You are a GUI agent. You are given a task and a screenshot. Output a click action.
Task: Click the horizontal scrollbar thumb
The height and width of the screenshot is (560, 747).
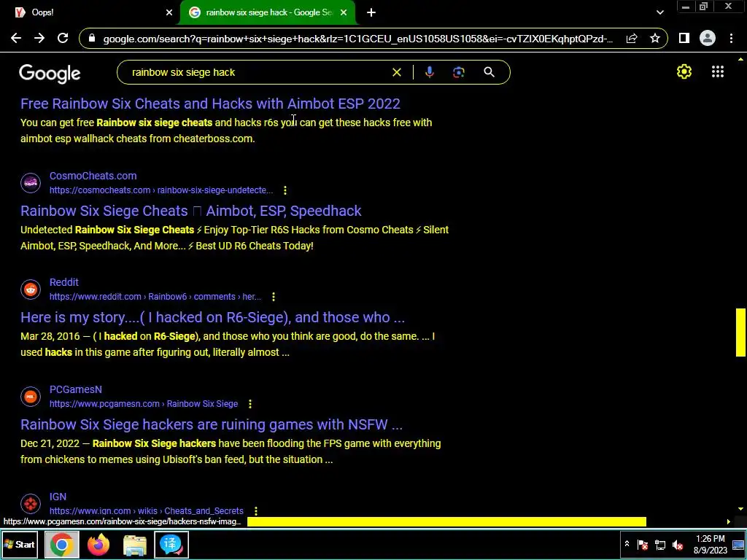(x=446, y=522)
